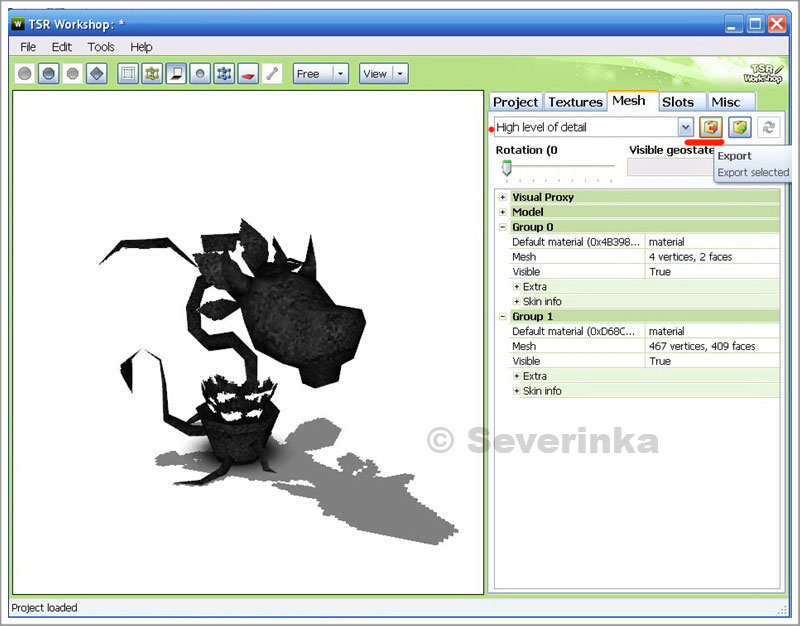Expand the Visual Proxy section
Viewport: 800px width, 626px height.
coord(503,197)
